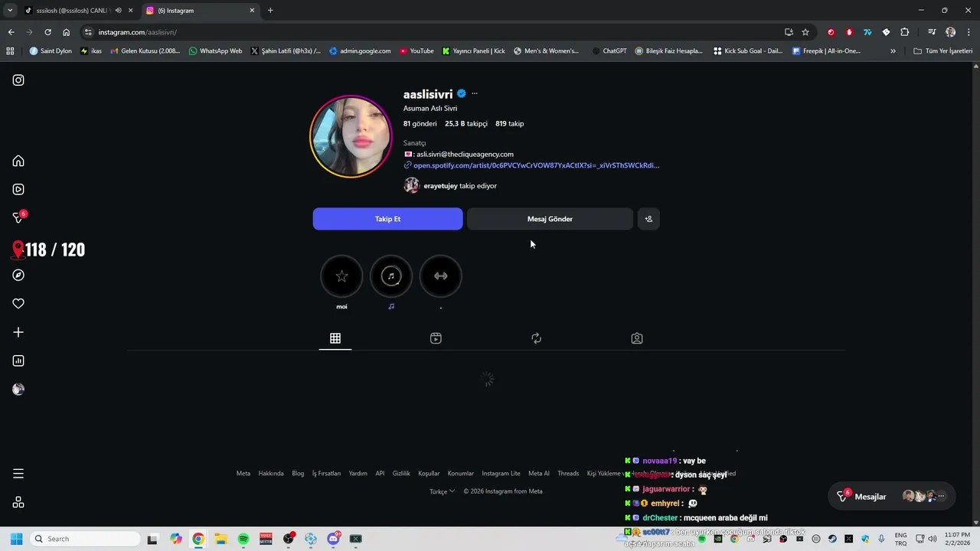The height and width of the screenshot is (551, 980).
Task: Bookmark this page with star icon
Action: coord(805,32)
